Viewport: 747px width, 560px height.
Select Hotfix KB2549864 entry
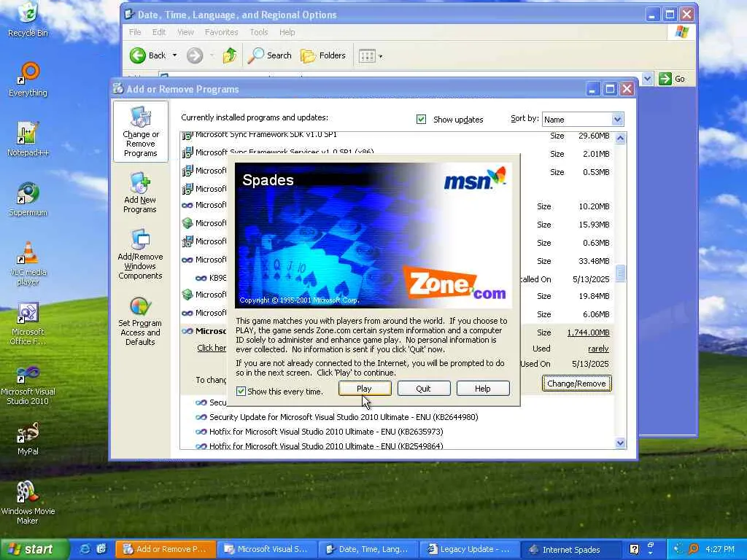(326, 446)
